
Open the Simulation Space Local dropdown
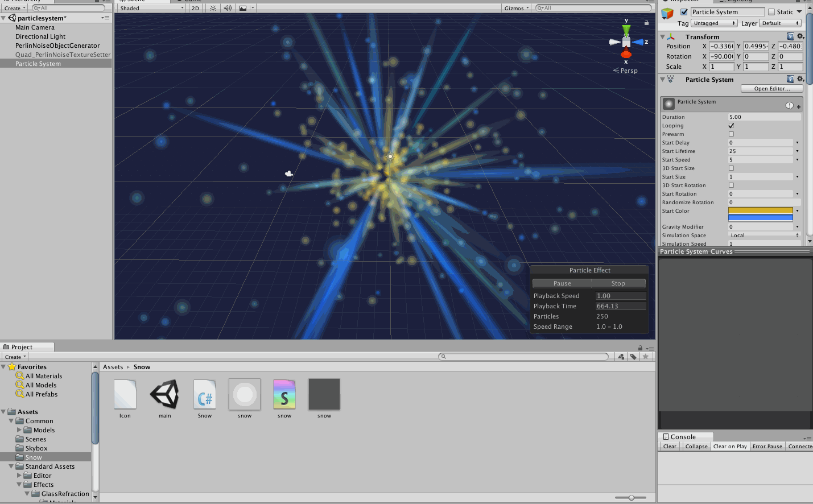pyautogui.click(x=764, y=236)
